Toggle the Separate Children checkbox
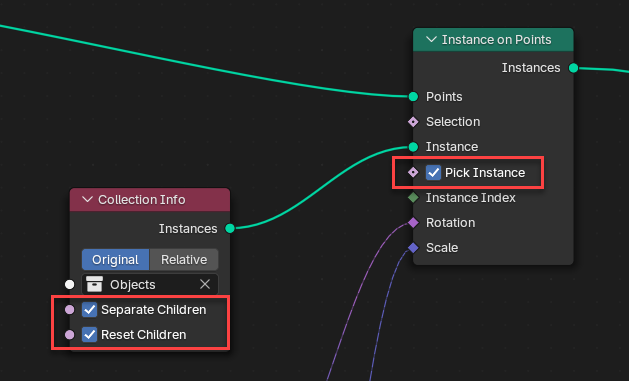Image resolution: width=629 pixels, height=381 pixels. click(x=89, y=310)
